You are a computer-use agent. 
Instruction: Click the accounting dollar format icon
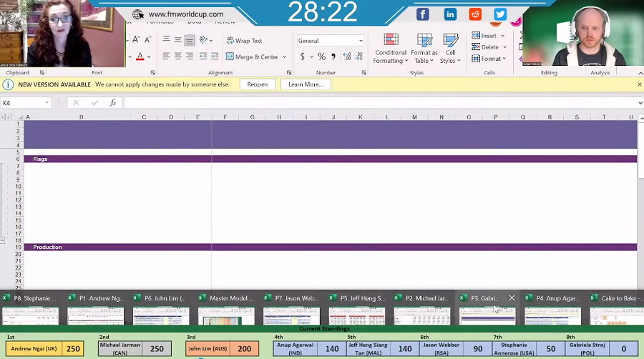(303, 56)
